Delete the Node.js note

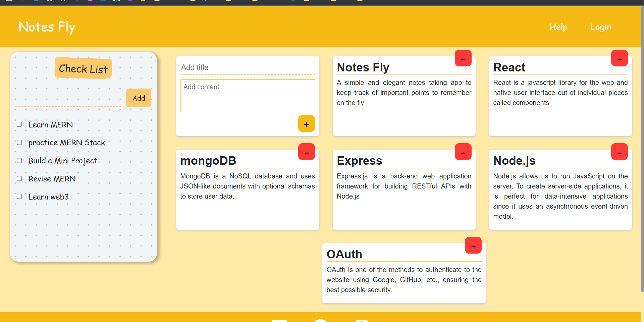tap(619, 152)
